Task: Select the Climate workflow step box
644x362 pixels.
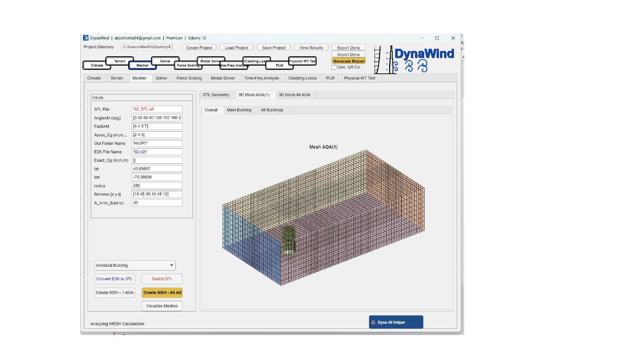Action: [x=97, y=65]
